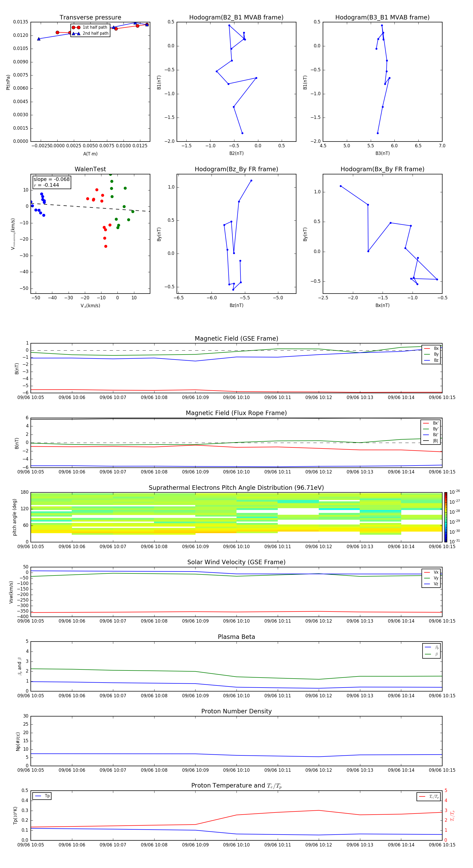This screenshot has height=868, width=473.
Task: Click the Vz legend entry in velocity plot
Action: pyautogui.click(x=431, y=584)
